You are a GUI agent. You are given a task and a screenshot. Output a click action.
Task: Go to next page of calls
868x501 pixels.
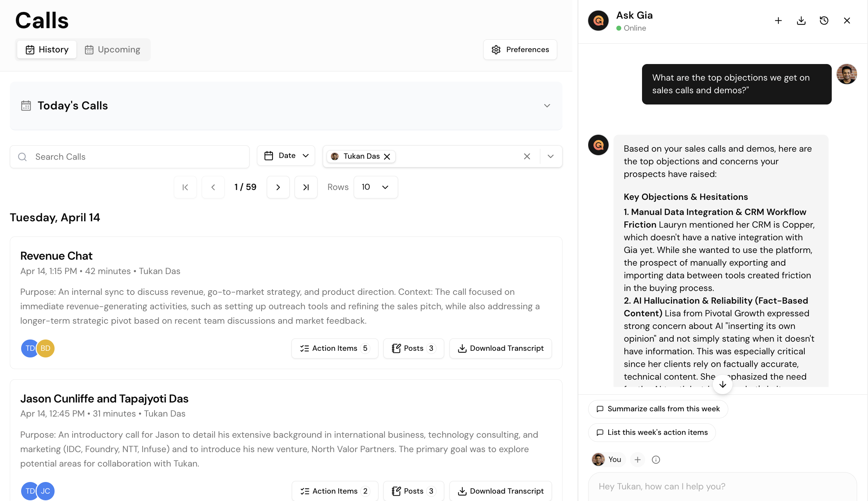click(x=278, y=187)
